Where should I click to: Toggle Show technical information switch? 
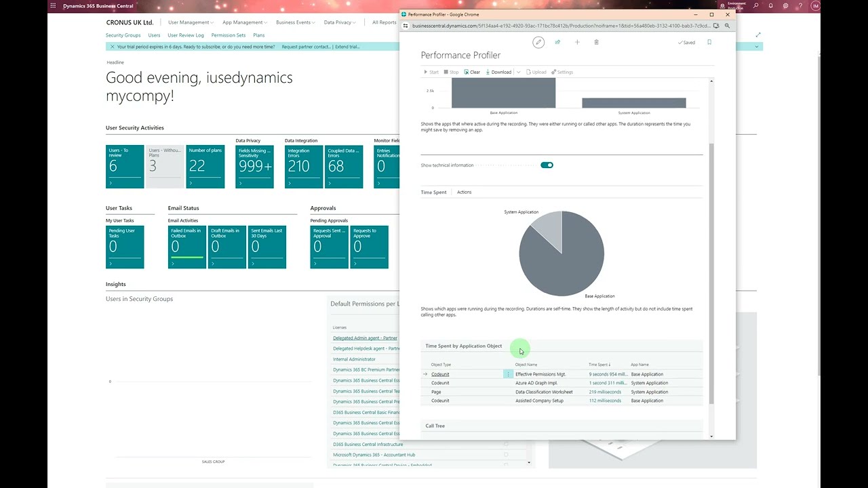tap(547, 165)
